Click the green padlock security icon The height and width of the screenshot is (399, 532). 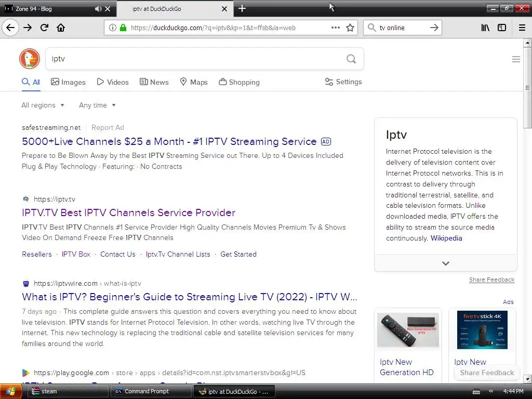[123, 28]
